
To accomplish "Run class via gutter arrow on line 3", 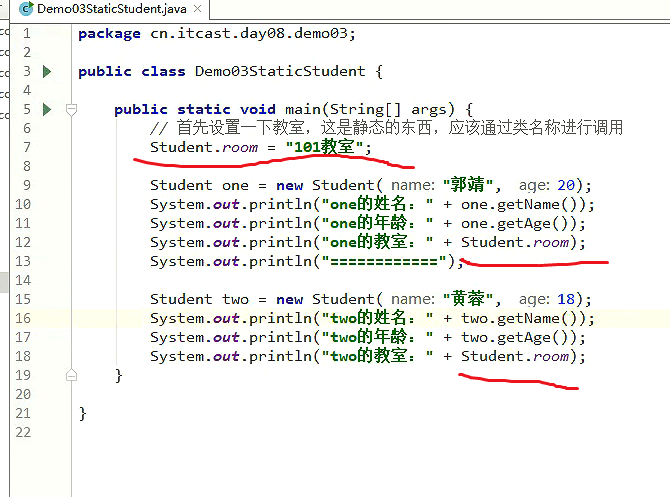I will pos(47,71).
